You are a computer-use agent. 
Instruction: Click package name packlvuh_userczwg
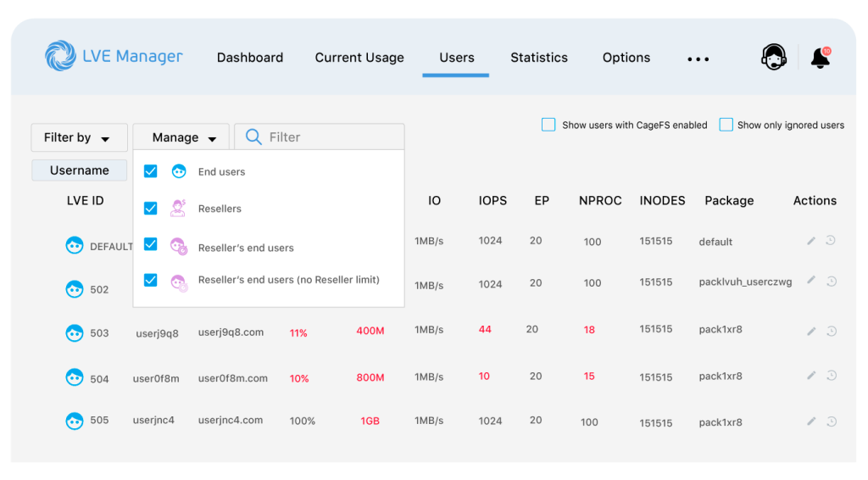745,282
